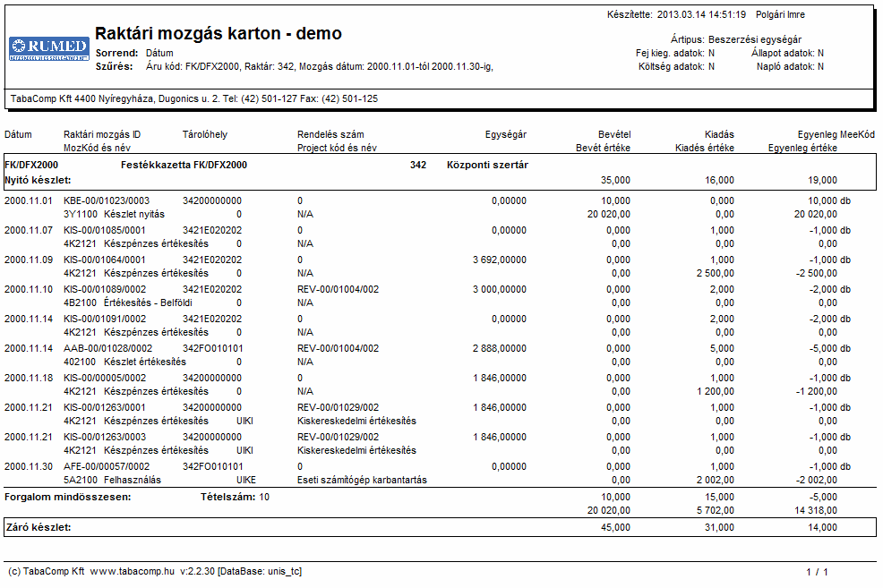This screenshot has width=883, height=588.
Task: Click '5A2100 Felhasználás' movement code
Action: point(112,480)
